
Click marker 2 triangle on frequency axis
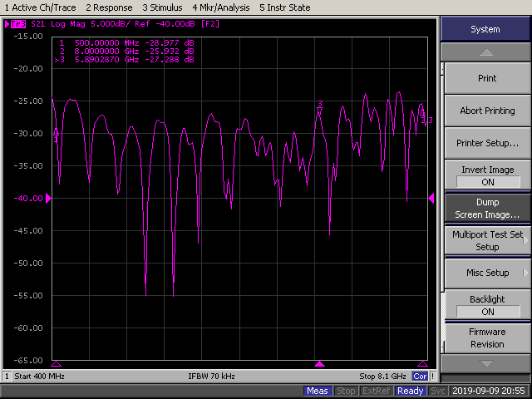(x=422, y=364)
